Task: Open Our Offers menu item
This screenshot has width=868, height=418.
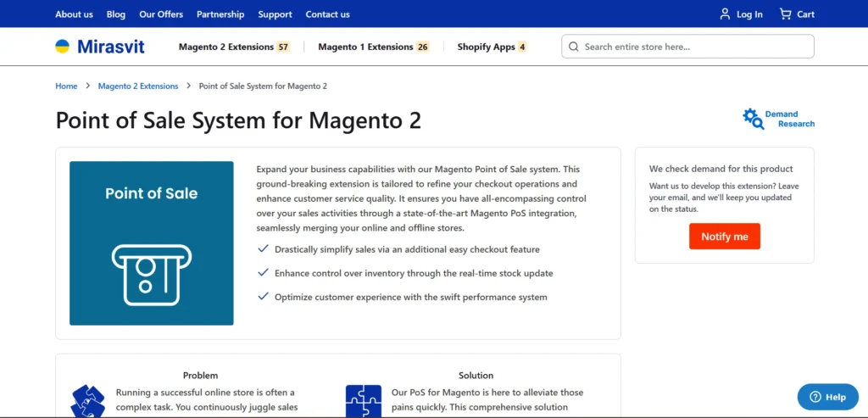Action: click(161, 14)
